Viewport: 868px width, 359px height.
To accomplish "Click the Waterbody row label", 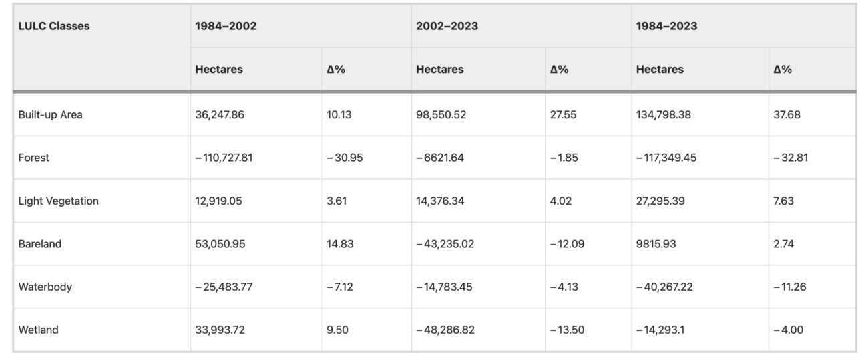I will pyautogui.click(x=45, y=287).
